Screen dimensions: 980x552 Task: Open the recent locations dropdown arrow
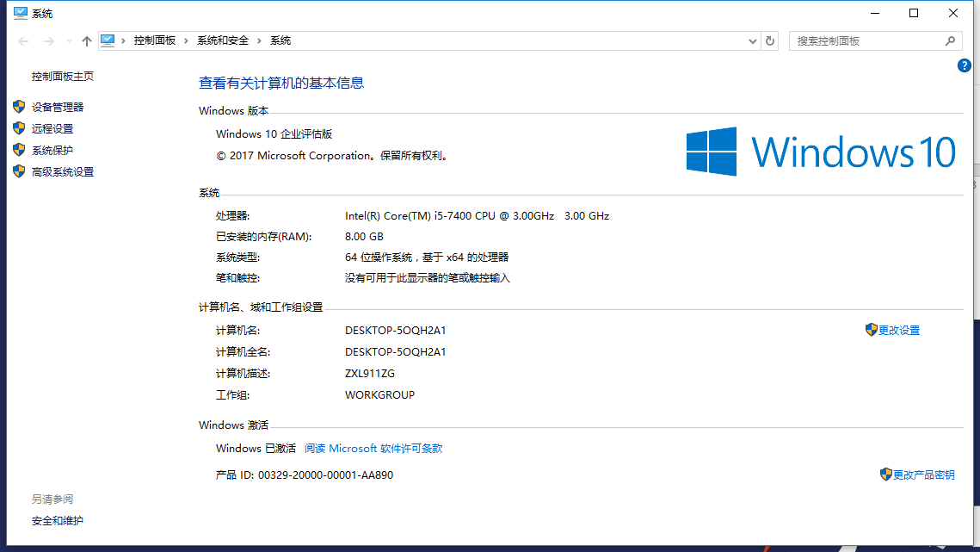pos(69,41)
